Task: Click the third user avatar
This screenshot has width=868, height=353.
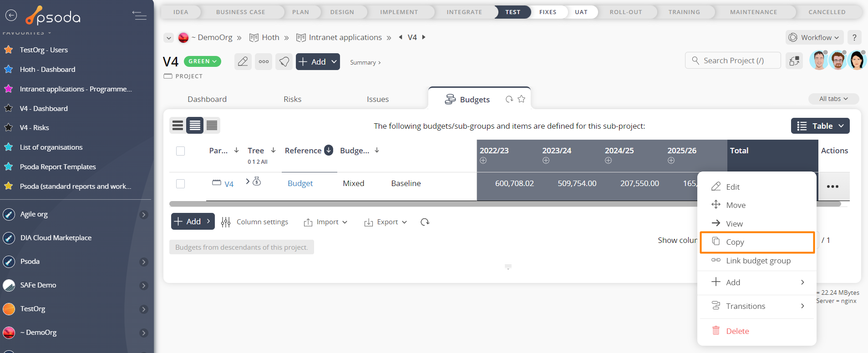Action: click(857, 61)
